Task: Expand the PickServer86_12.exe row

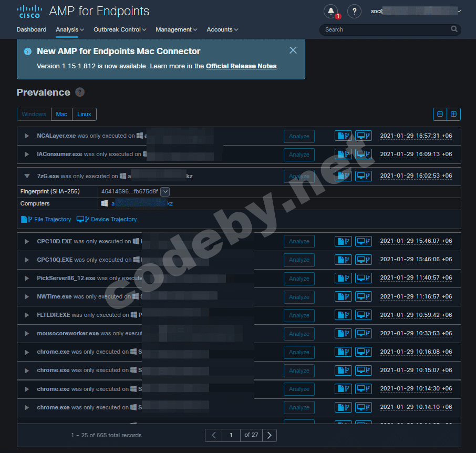Action: 27,278
